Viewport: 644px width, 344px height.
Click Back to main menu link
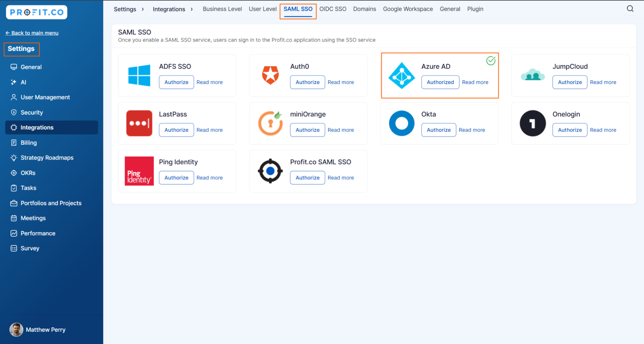point(32,33)
